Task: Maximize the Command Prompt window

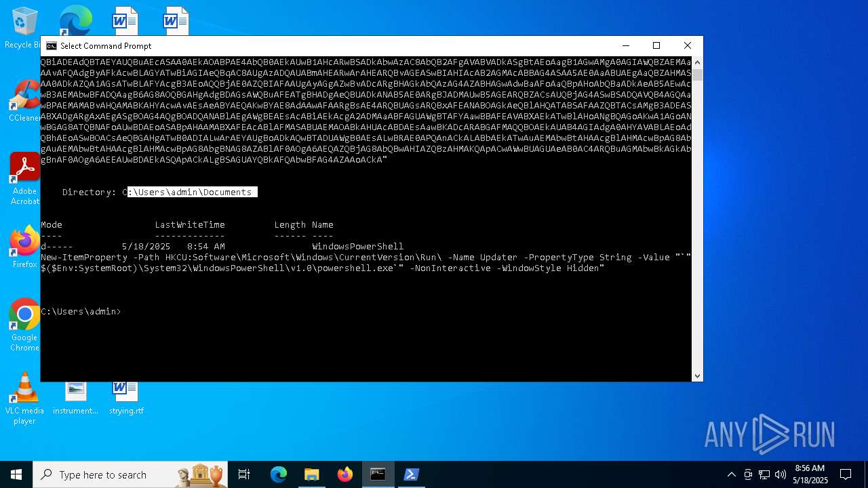Action: [656, 46]
